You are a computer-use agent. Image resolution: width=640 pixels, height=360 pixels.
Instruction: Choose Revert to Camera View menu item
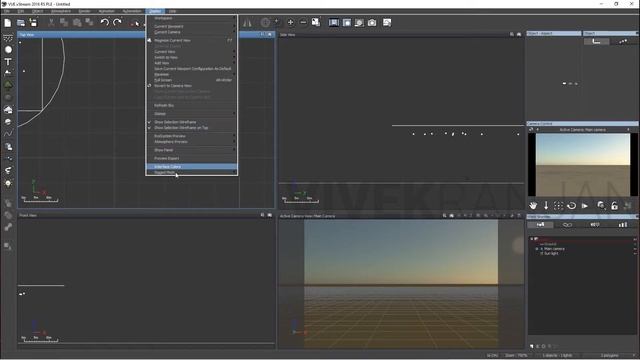[x=191, y=86]
